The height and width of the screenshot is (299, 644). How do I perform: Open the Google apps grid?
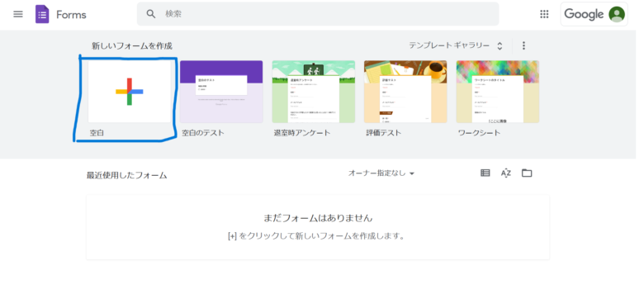(544, 14)
